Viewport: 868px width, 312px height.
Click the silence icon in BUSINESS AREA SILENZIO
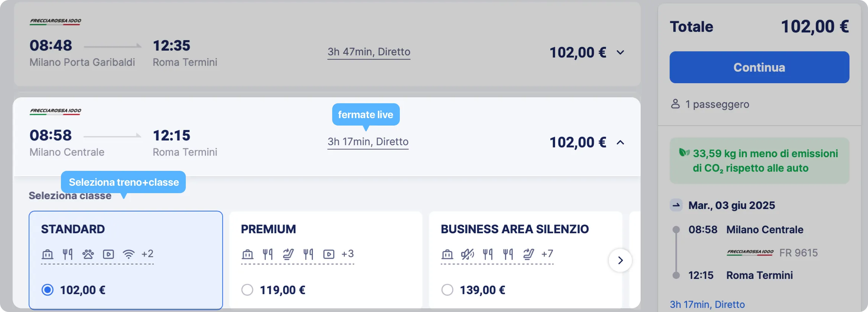467,254
